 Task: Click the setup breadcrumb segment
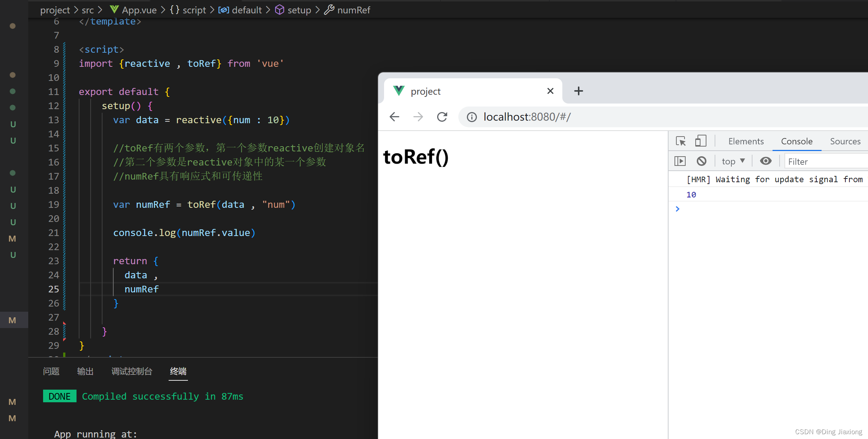pos(299,10)
